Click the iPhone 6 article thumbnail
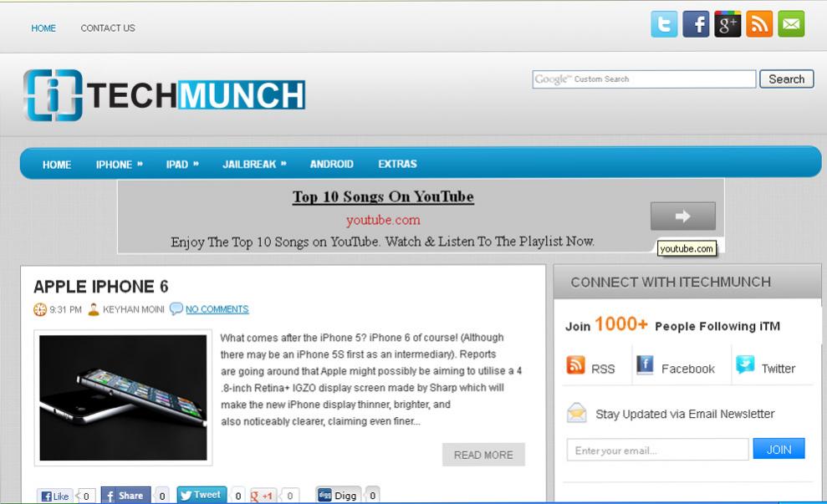827x504 pixels. (x=124, y=398)
